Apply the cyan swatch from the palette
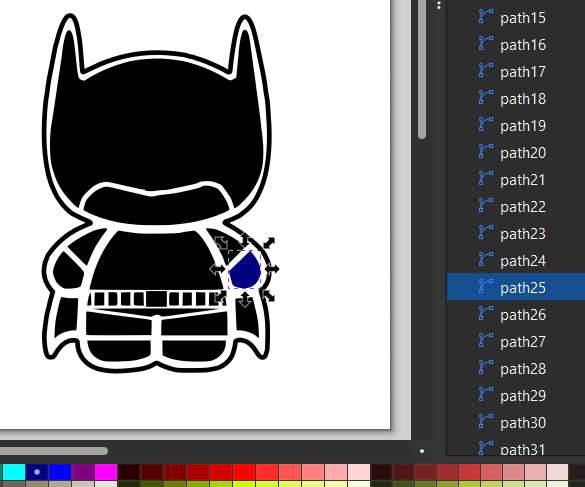585x487 pixels. 13,472
